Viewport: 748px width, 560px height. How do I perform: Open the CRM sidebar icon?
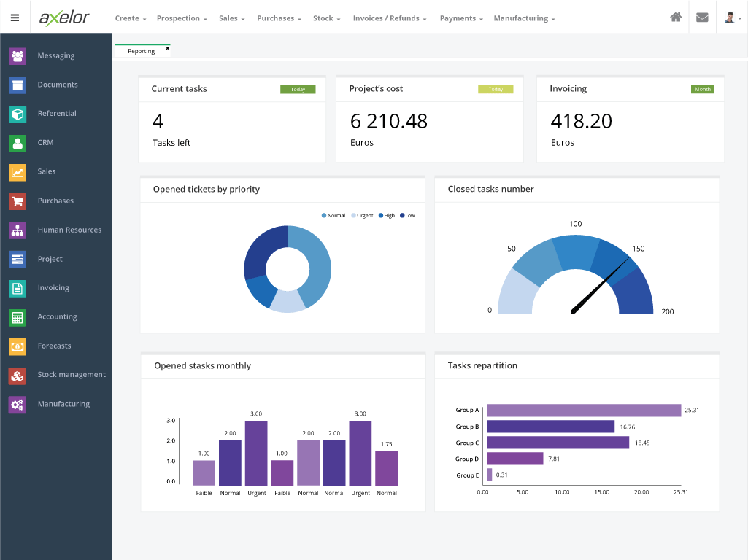18,143
